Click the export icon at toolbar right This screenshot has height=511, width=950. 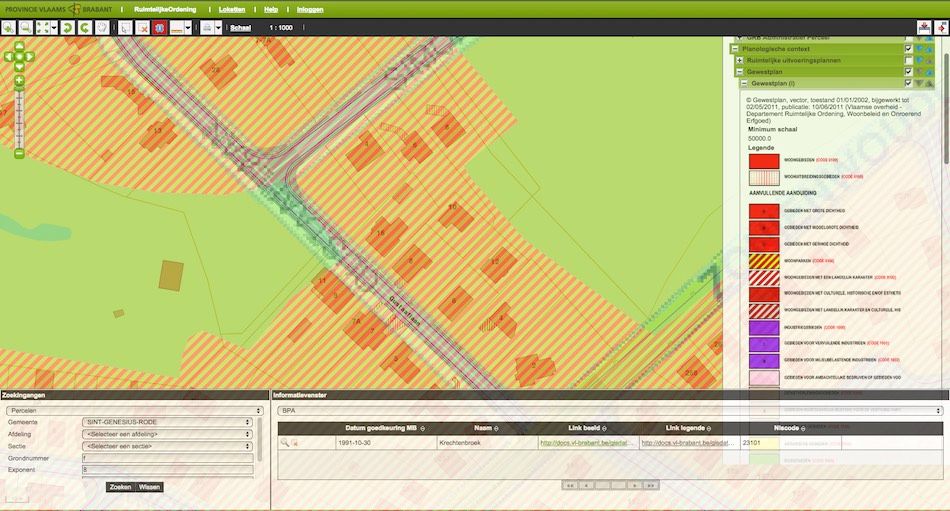[x=923, y=28]
